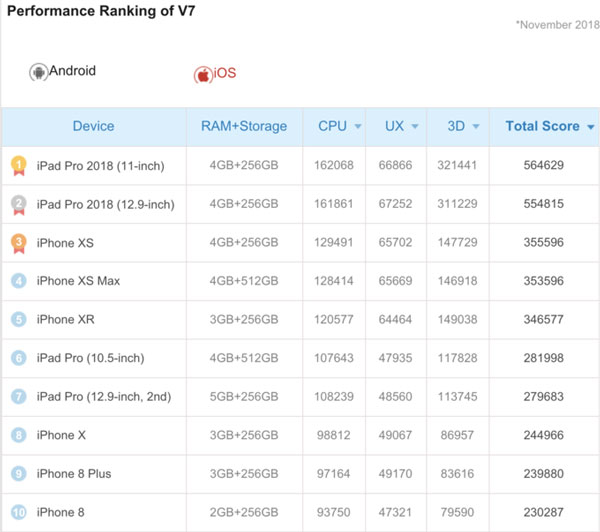Click 3D score 86957
This screenshot has height=532, width=600.
tap(457, 435)
